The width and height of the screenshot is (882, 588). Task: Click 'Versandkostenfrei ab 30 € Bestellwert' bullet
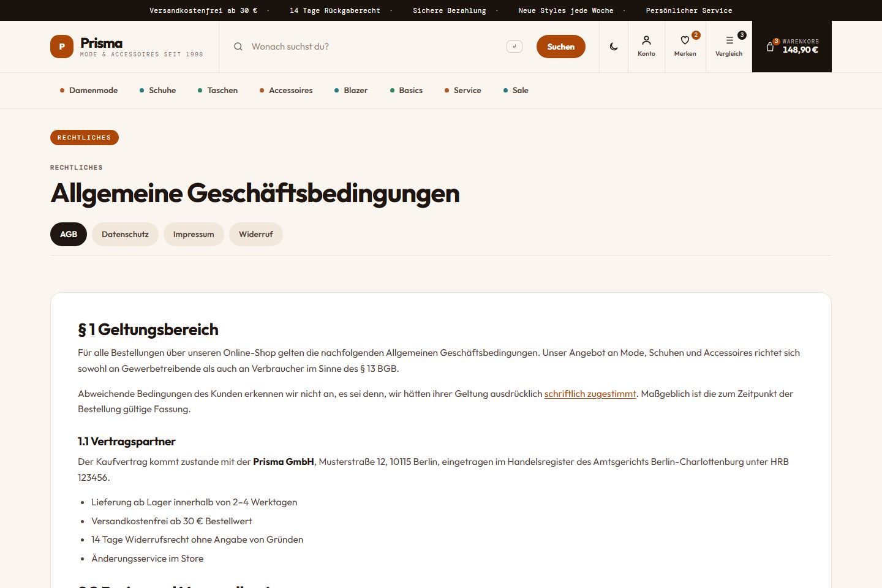171,521
